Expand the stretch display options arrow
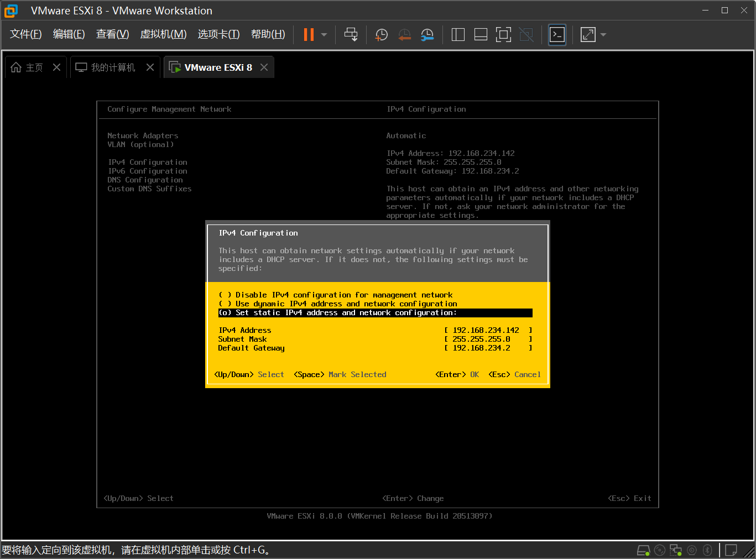This screenshot has width=756, height=559. [x=603, y=35]
